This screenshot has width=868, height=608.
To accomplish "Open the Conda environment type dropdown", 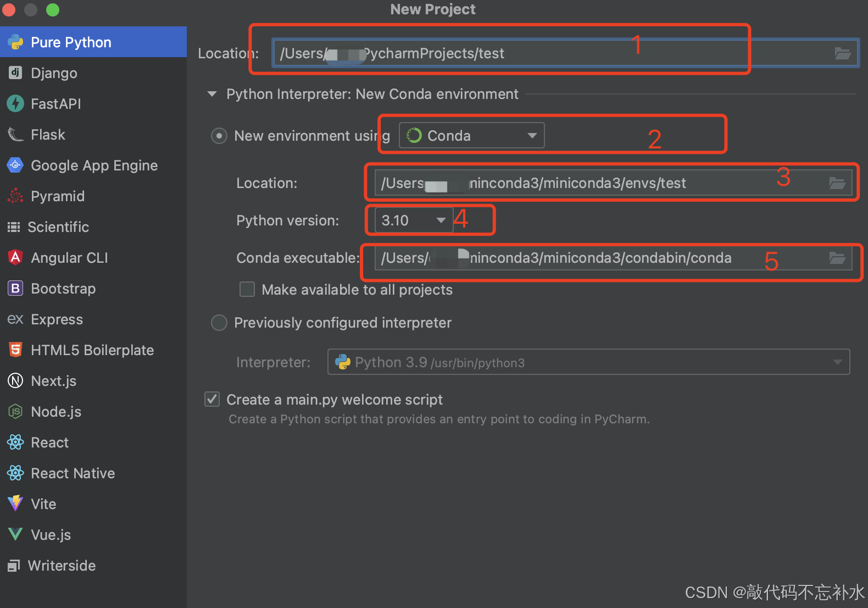I will [x=472, y=135].
